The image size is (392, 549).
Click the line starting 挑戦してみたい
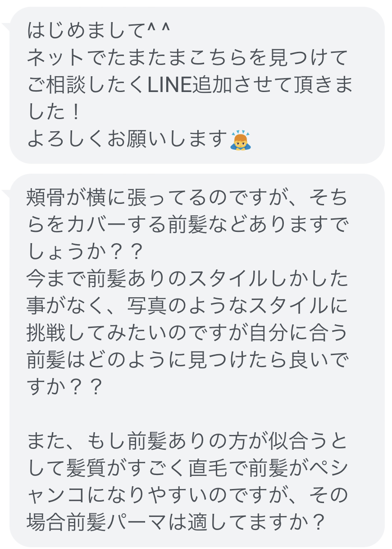[x=188, y=334]
